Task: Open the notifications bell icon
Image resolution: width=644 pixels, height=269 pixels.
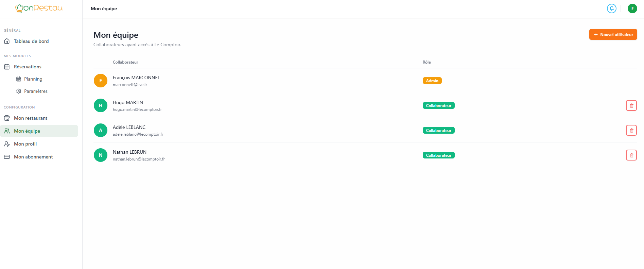Action: click(x=611, y=9)
